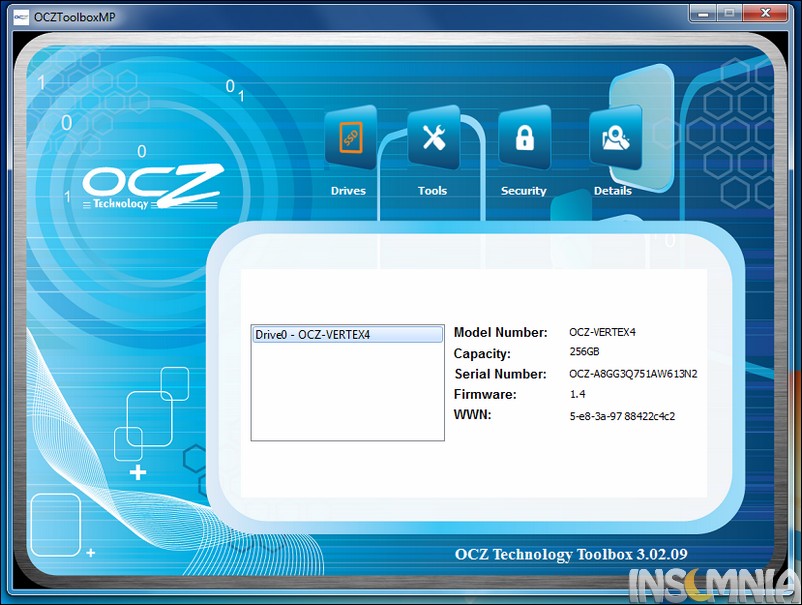Click OCZ Technology Toolbox 3.02.09 version text
Screen dimensions: 802x605
point(571,555)
